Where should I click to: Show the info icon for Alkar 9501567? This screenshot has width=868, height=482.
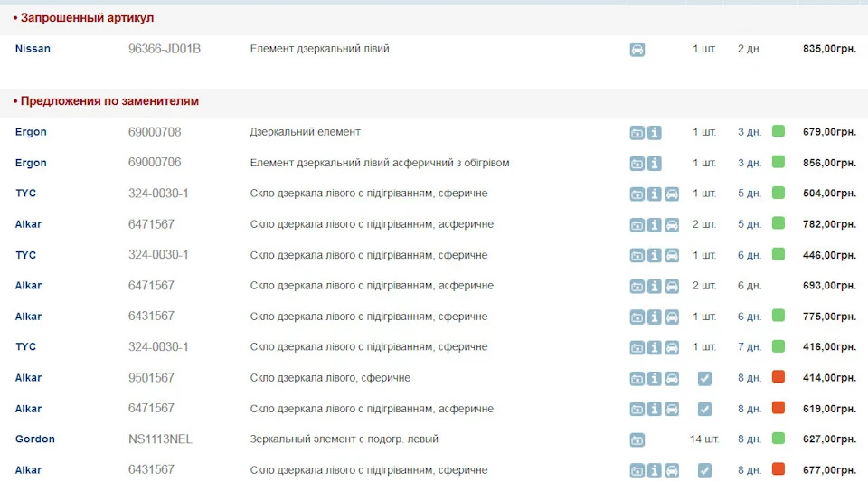(x=655, y=379)
